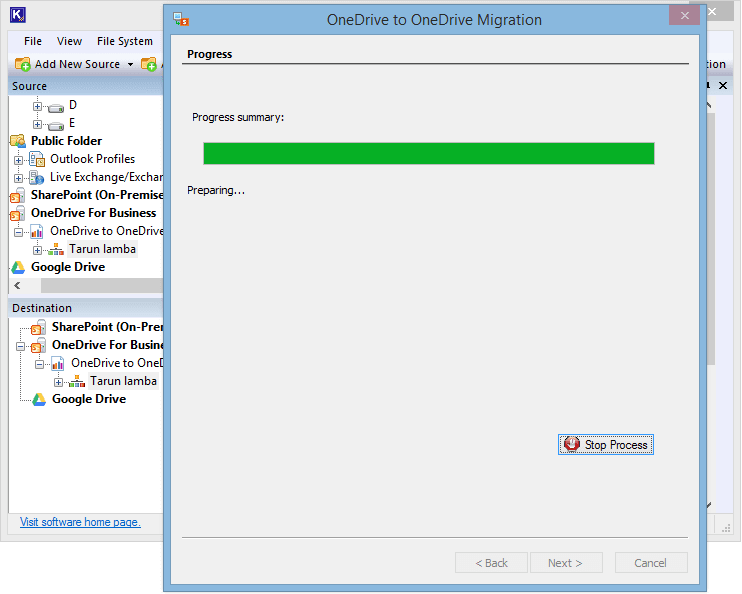Image resolution: width=742 pixels, height=594 pixels.
Task: Open the File System menu
Action: click(125, 41)
